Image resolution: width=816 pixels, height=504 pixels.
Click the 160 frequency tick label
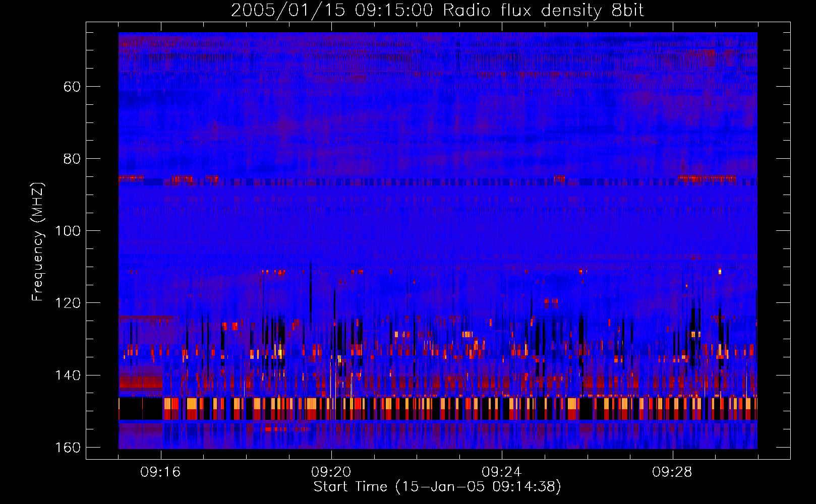68,448
